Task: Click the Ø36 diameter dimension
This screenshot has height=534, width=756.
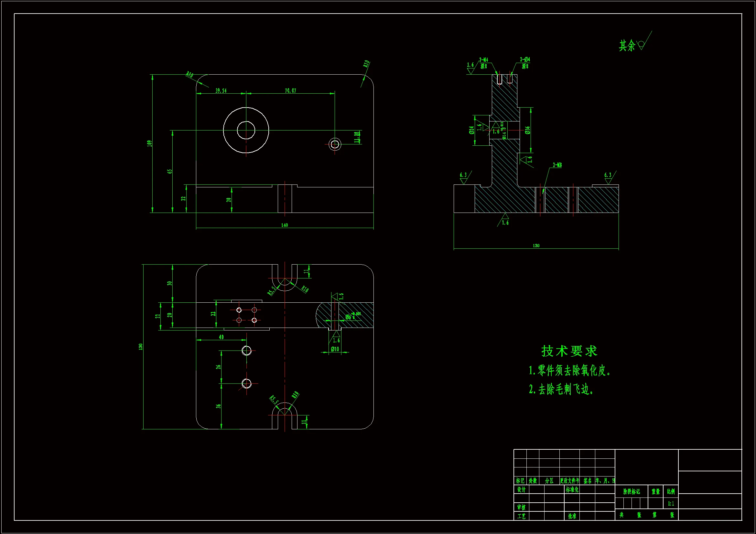Action: [527, 130]
